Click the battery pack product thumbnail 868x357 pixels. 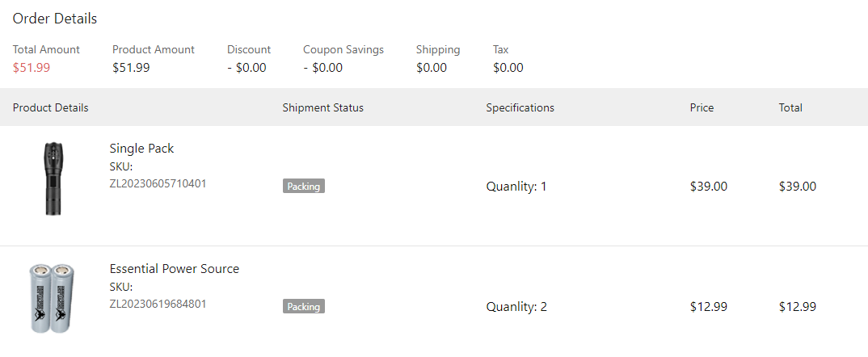coord(53,297)
